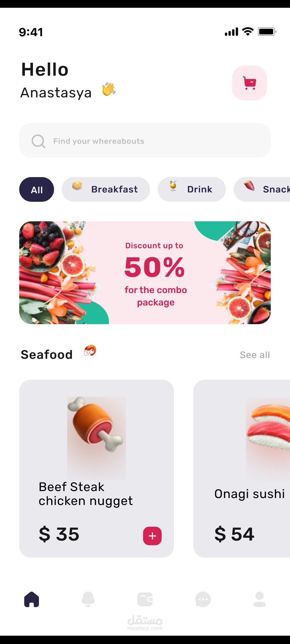This screenshot has height=644, width=290.
Task: Select the All category chip
Action: tap(37, 189)
